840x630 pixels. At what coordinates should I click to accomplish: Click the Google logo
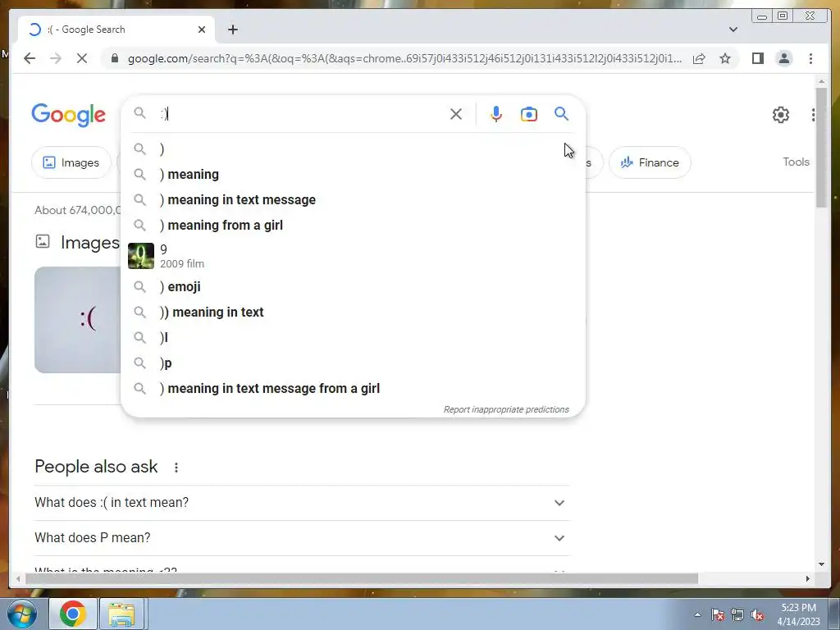(69, 115)
